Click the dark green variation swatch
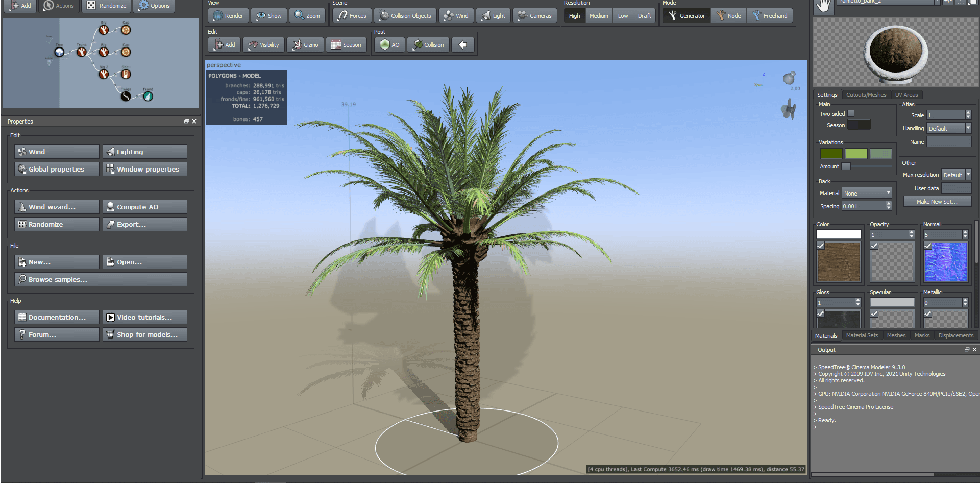The width and height of the screenshot is (980, 483). pyautogui.click(x=831, y=154)
